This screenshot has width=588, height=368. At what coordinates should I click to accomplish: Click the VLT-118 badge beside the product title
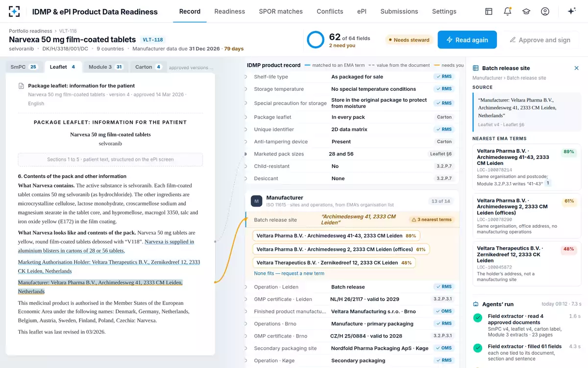click(x=152, y=40)
